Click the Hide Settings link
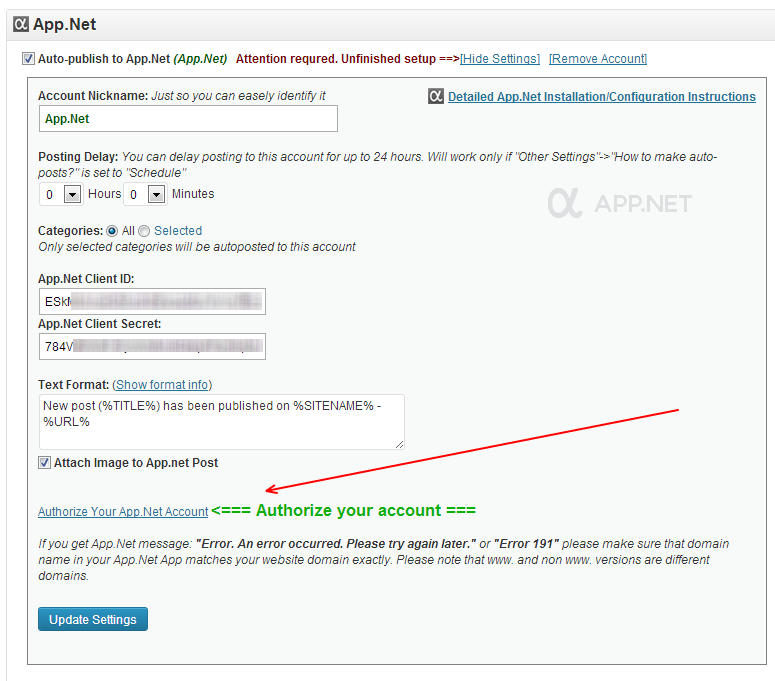Screen dimensions: 775x681 pos(500,58)
